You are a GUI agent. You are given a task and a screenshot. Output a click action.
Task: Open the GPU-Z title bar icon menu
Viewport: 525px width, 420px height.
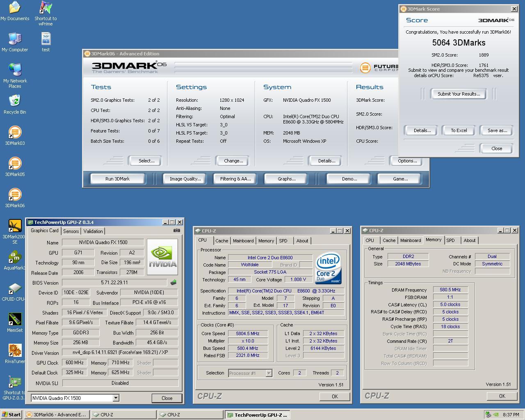pyautogui.click(x=30, y=222)
